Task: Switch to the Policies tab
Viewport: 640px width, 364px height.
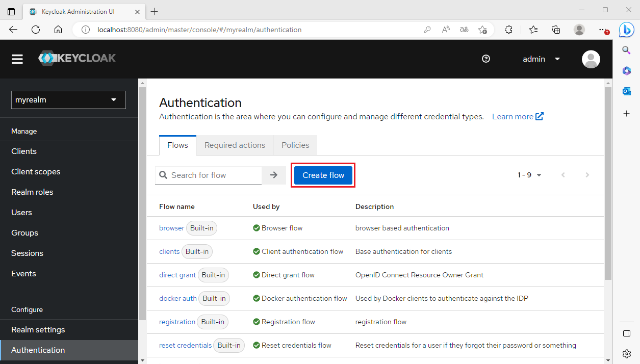Action: pyautogui.click(x=295, y=145)
